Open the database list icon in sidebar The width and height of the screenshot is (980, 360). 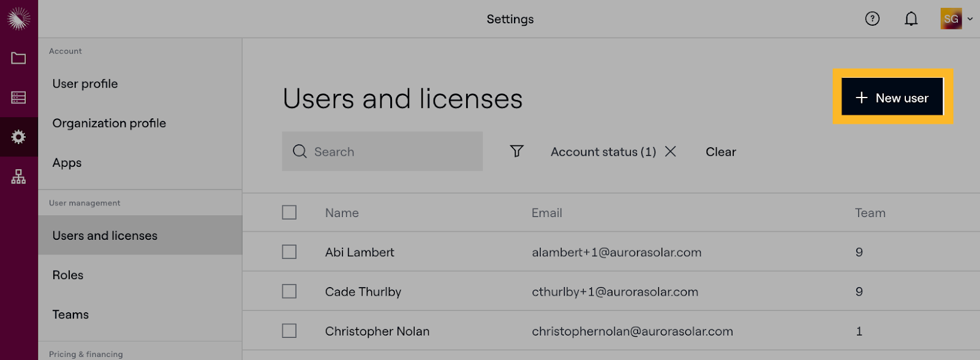tap(18, 98)
